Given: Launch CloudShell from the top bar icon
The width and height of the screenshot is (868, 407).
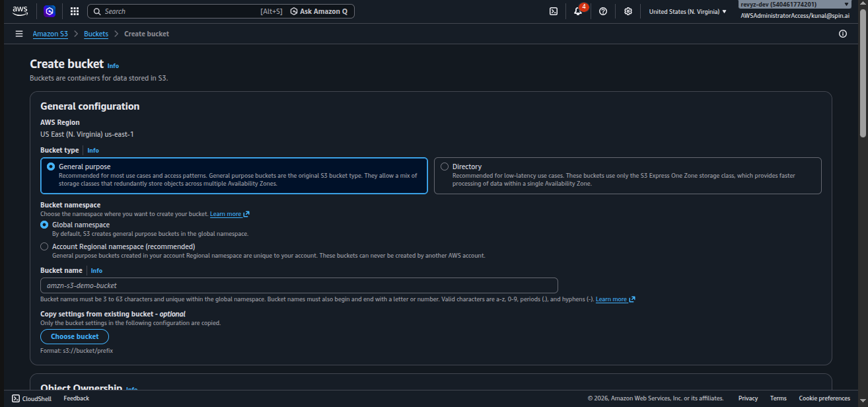Looking at the screenshot, I should (x=554, y=11).
